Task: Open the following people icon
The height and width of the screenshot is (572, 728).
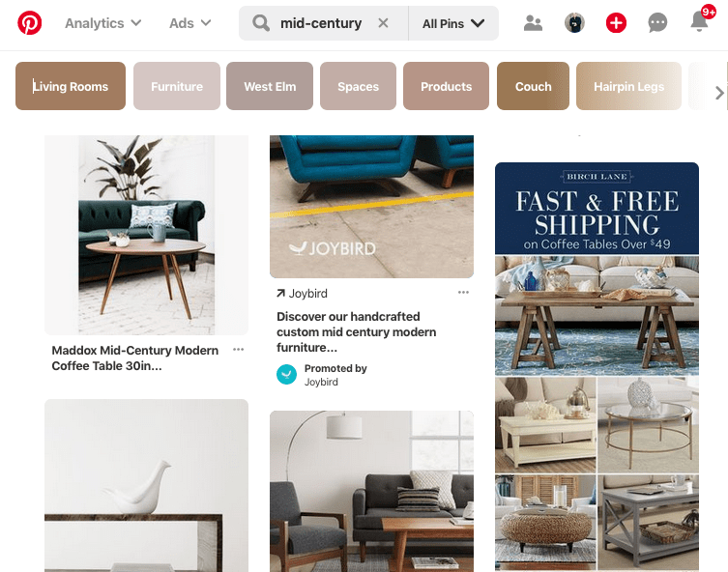Action: [x=533, y=23]
